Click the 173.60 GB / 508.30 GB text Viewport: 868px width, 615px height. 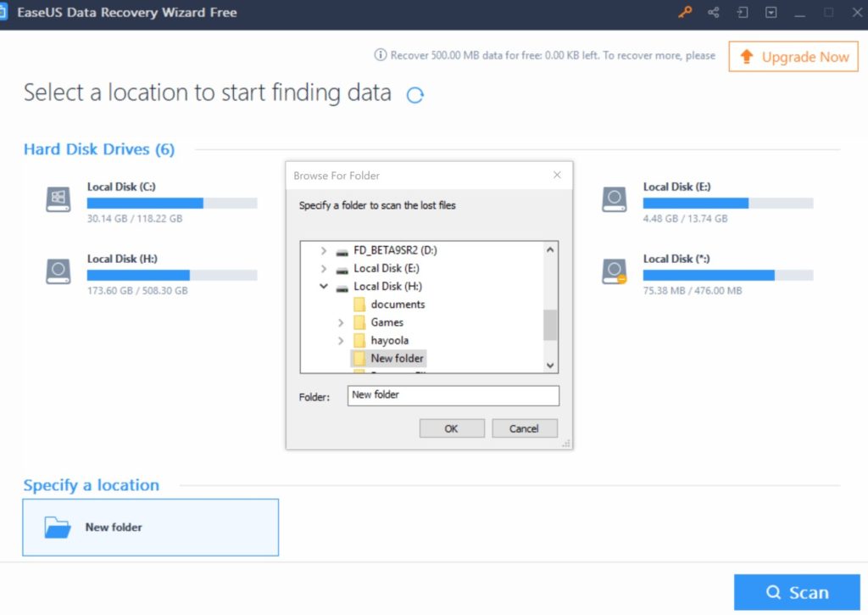[137, 290]
